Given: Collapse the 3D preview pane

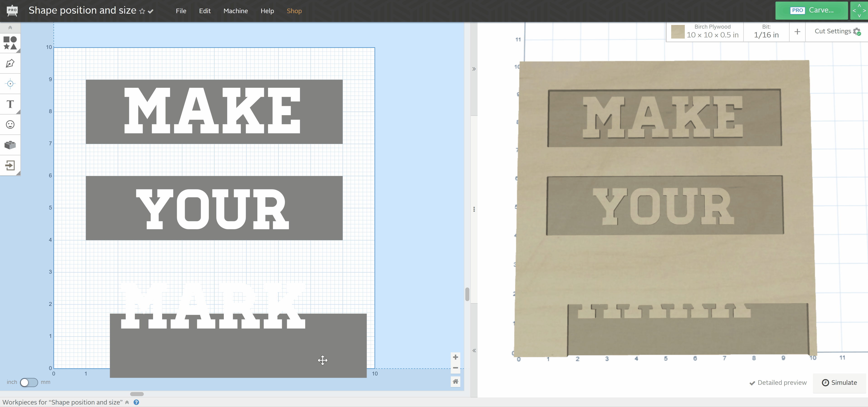Looking at the screenshot, I should 474,69.
